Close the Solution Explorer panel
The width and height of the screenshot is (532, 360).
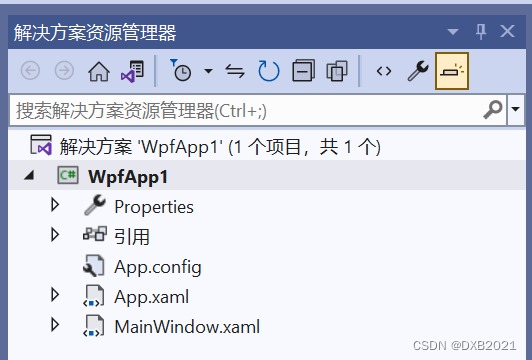tap(507, 32)
